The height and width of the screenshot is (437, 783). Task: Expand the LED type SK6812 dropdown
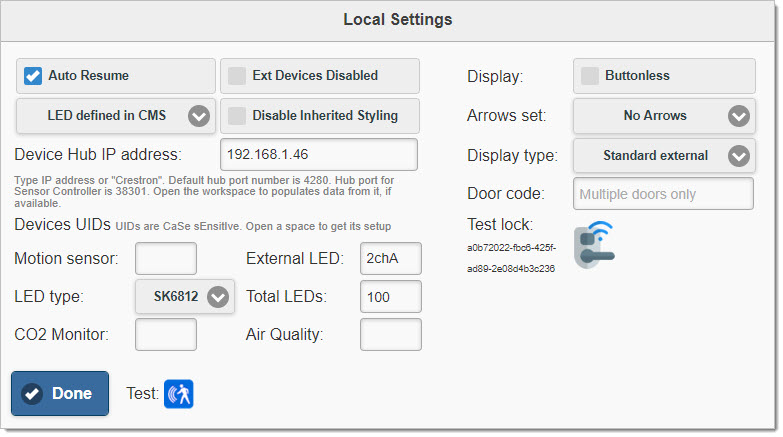(x=184, y=297)
